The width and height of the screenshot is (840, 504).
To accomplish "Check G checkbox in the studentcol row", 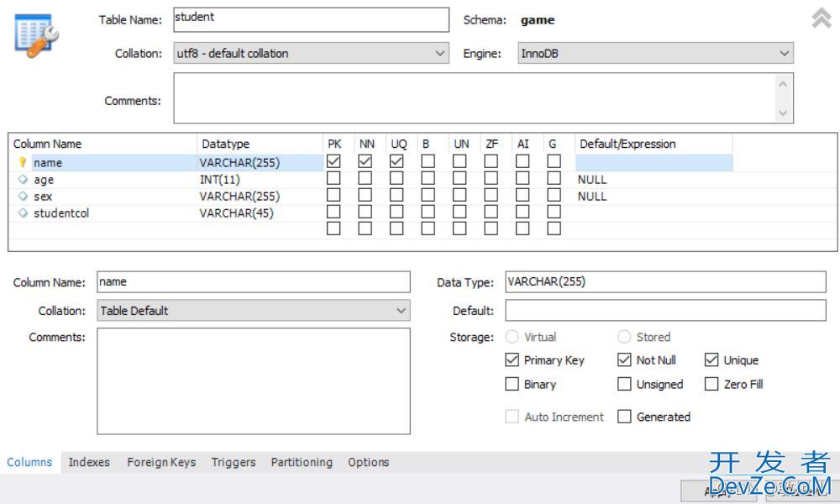I will pyautogui.click(x=554, y=212).
